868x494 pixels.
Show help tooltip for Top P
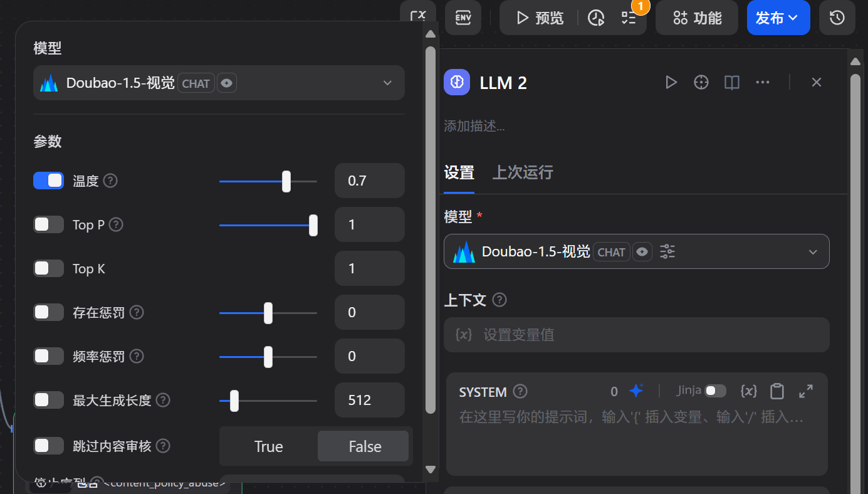coord(116,224)
